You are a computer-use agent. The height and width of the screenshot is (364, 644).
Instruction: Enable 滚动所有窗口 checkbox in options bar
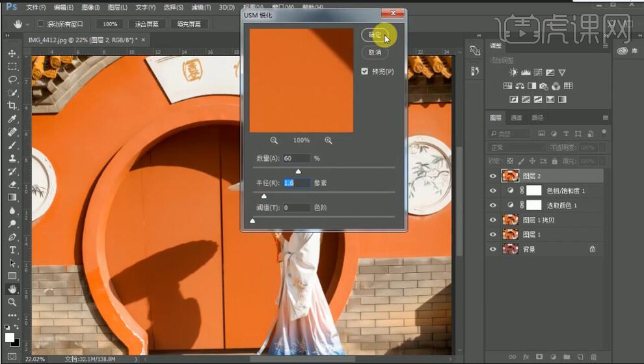click(40, 24)
